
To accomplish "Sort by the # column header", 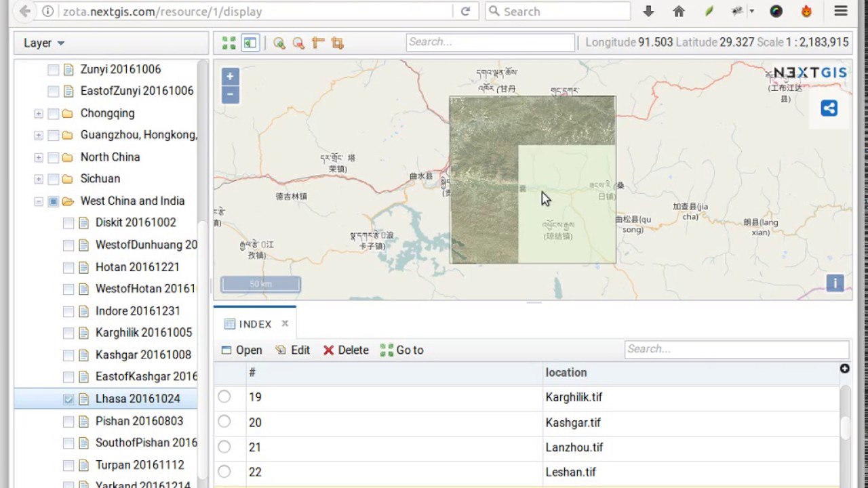I will (394, 372).
